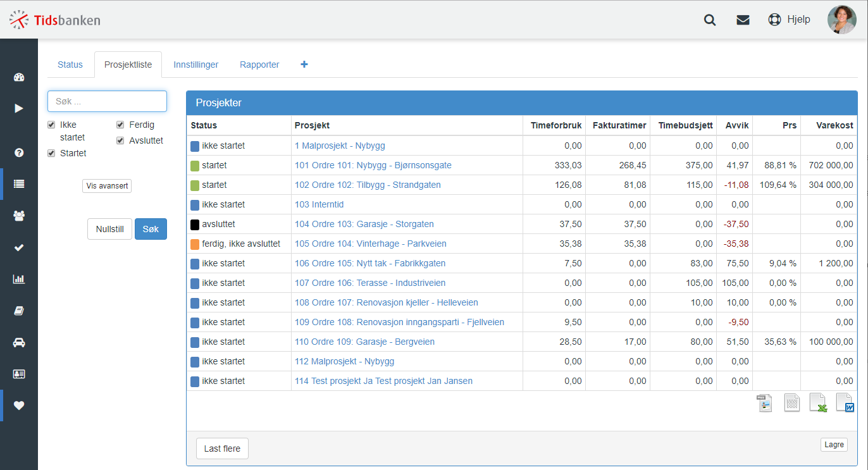Open the Rapporter tab
This screenshot has width=868, height=470.
pos(259,65)
